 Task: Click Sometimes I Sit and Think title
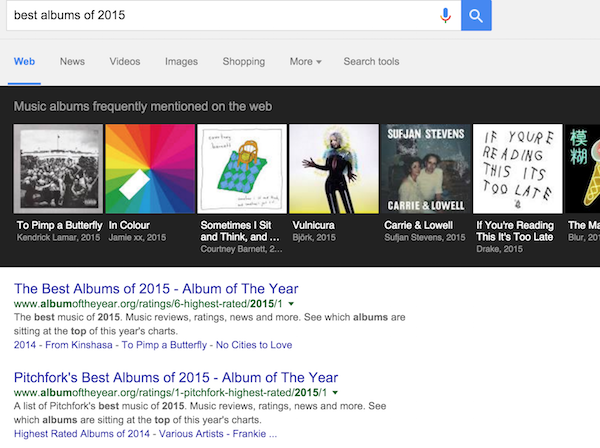[240, 231]
